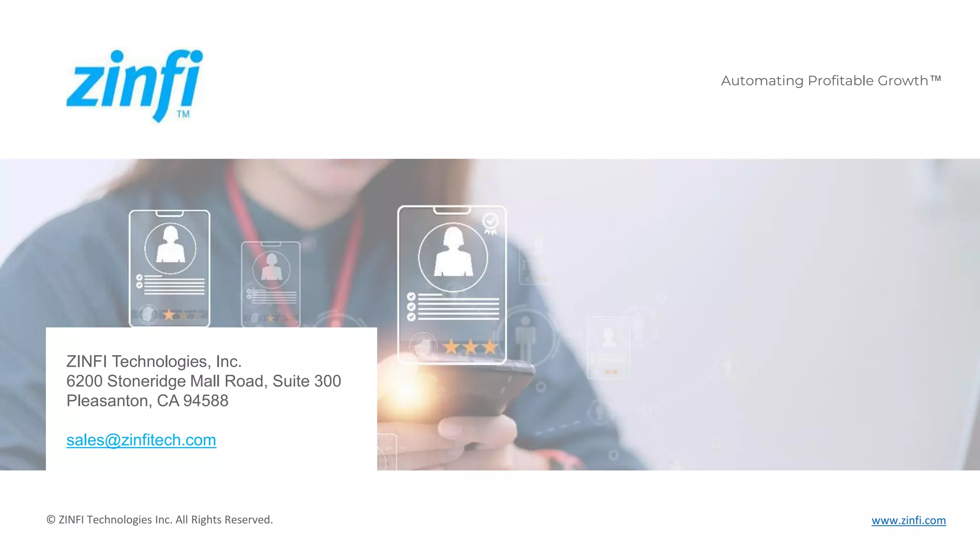Open the sales@zinfitech.com email link
980x552 pixels.
click(x=141, y=439)
